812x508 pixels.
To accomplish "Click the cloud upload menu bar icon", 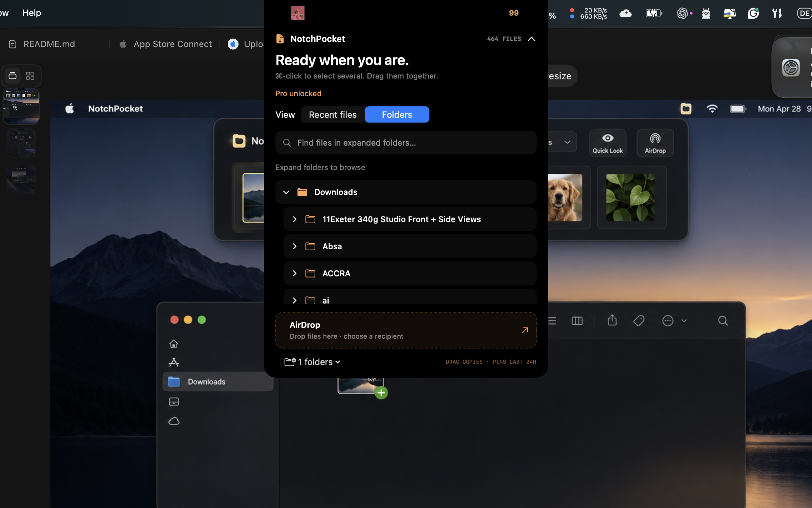I will pyautogui.click(x=625, y=13).
